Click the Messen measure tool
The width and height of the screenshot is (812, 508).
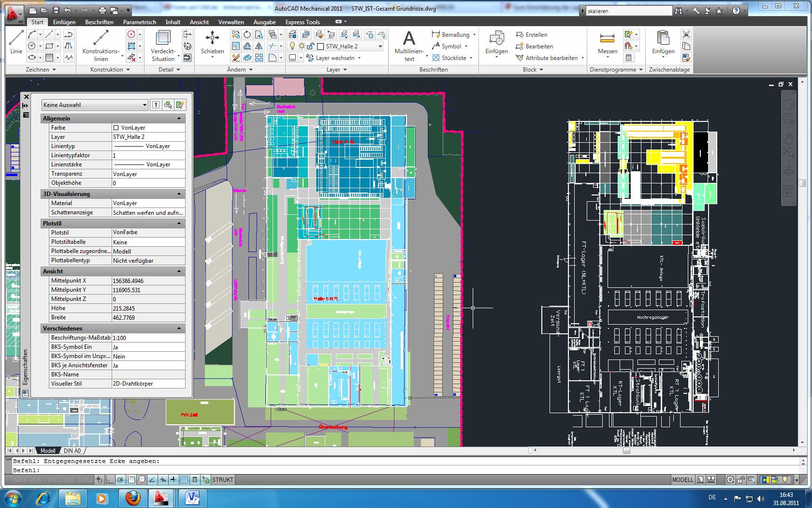click(607, 43)
